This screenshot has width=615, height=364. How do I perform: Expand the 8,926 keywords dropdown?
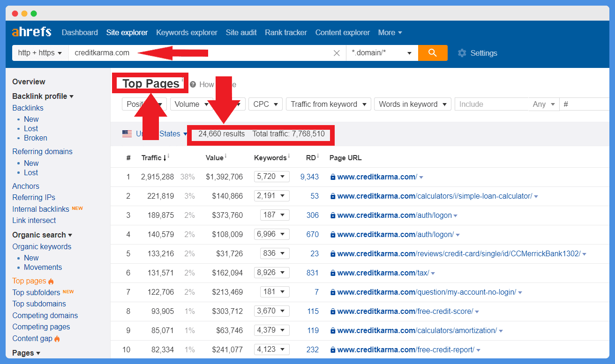[x=272, y=273]
